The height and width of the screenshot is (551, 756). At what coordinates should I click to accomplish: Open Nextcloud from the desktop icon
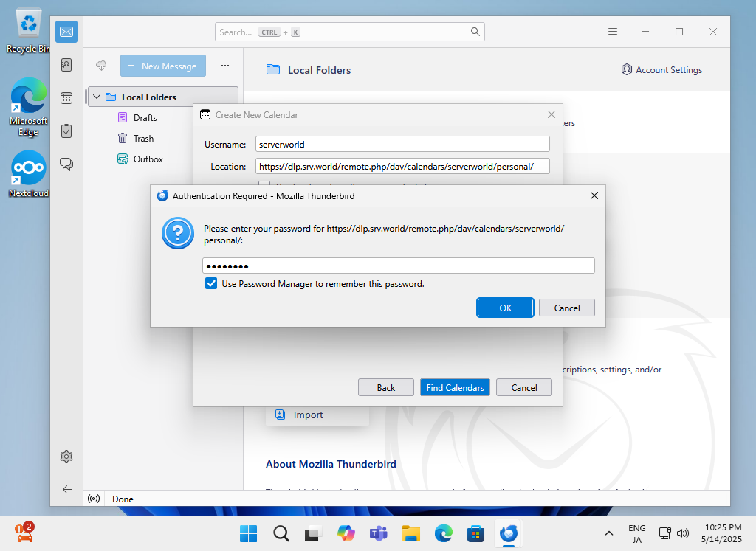point(27,167)
